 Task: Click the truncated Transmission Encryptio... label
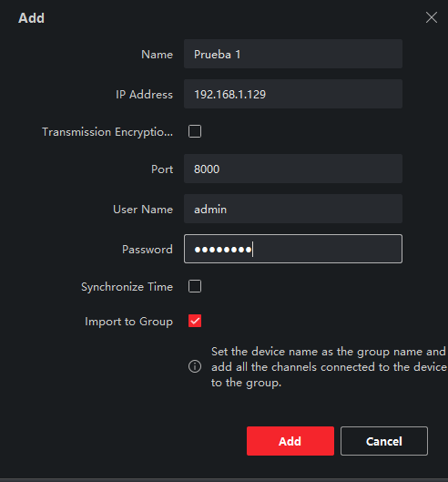click(107, 132)
